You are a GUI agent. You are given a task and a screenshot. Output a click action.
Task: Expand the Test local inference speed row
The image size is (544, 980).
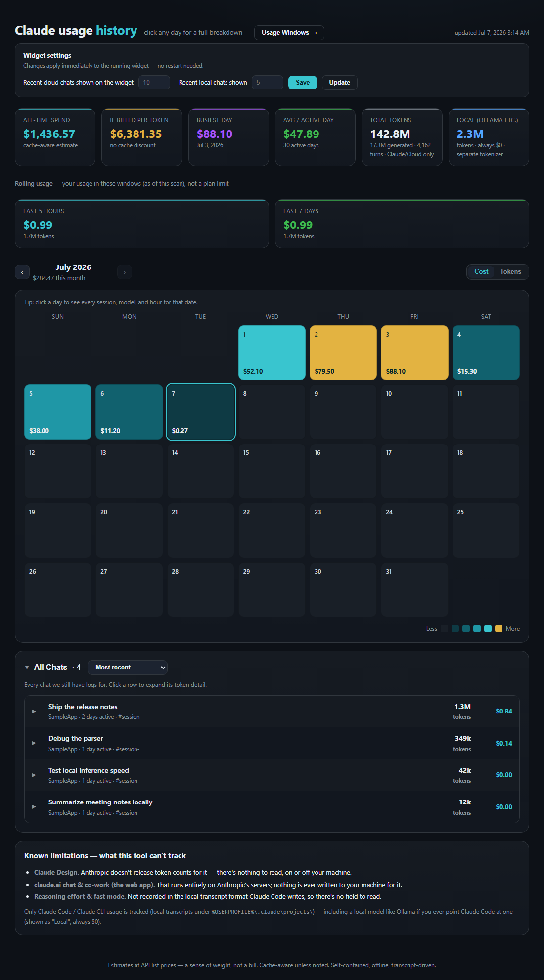click(272, 775)
